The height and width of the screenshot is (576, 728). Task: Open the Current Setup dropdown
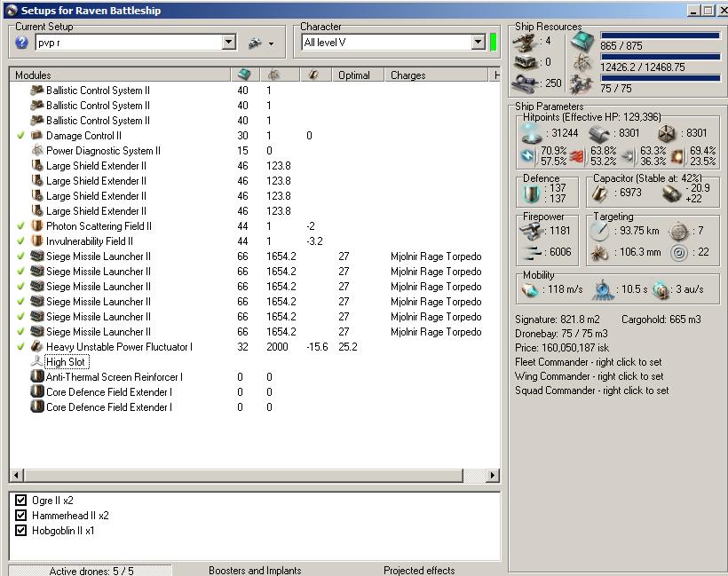(228, 43)
